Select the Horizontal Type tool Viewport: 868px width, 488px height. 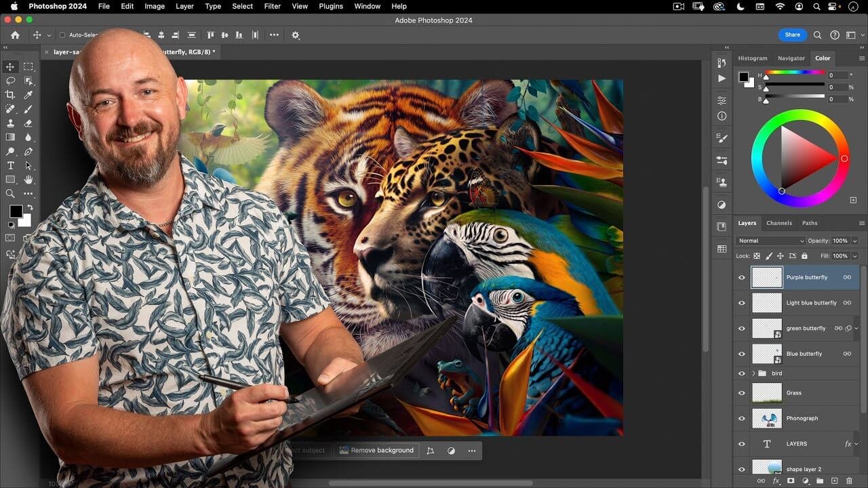point(10,165)
